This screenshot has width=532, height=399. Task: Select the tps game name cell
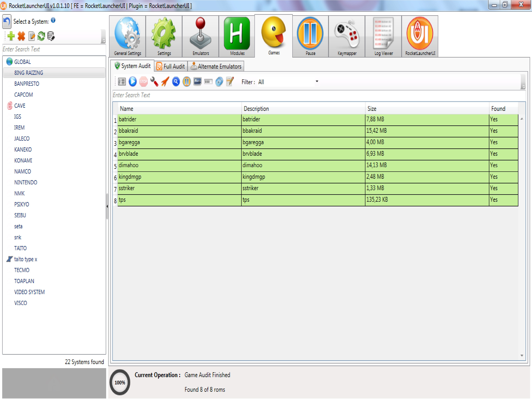179,200
